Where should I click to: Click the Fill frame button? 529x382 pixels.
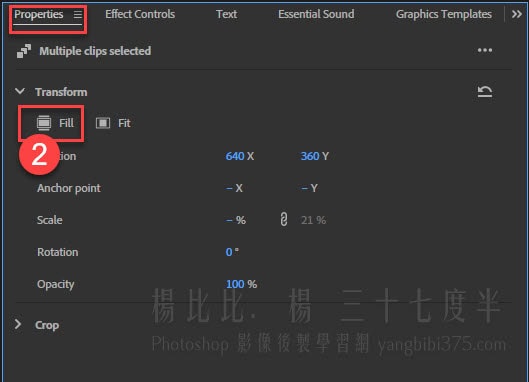(55, 123)
